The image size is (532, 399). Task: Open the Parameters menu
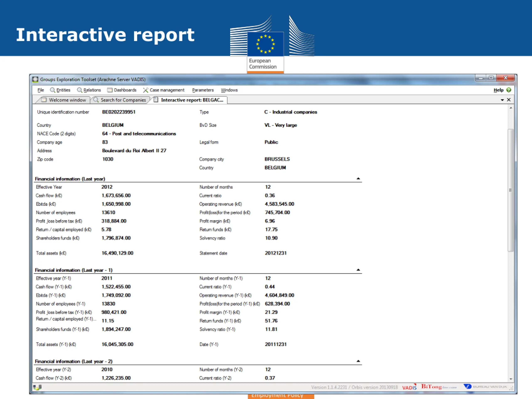203,90
